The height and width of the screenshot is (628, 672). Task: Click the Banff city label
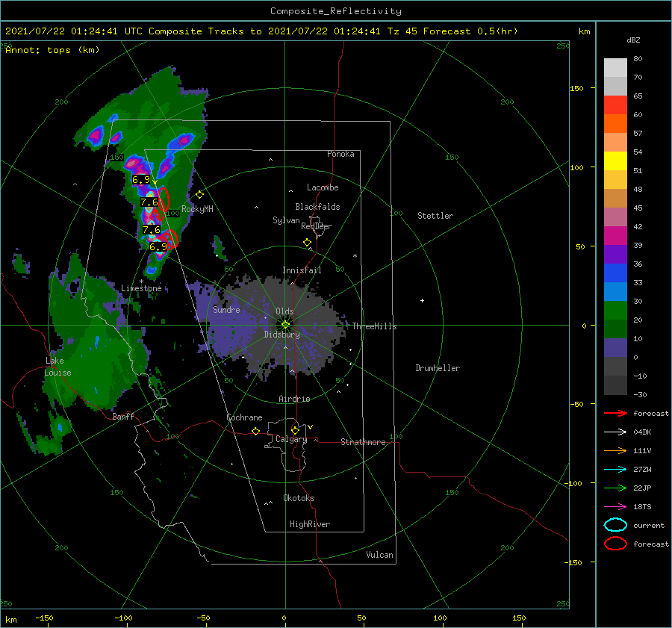(x=123, y=416)
